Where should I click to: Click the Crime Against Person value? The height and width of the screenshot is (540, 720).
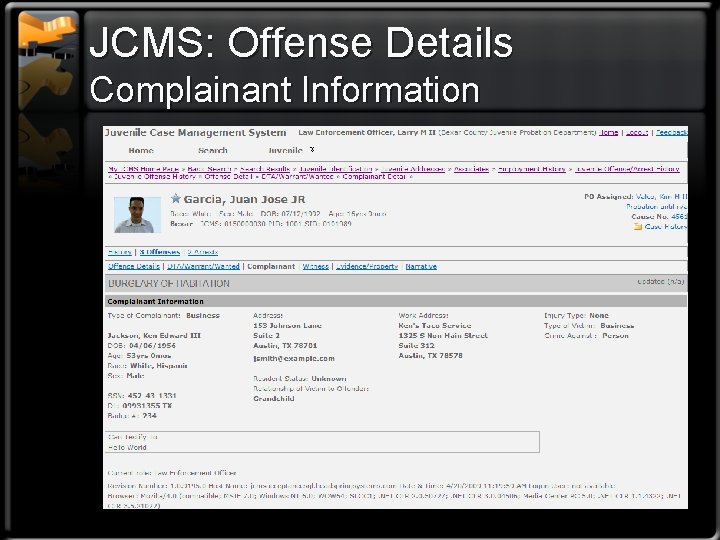tap(615, 336)
